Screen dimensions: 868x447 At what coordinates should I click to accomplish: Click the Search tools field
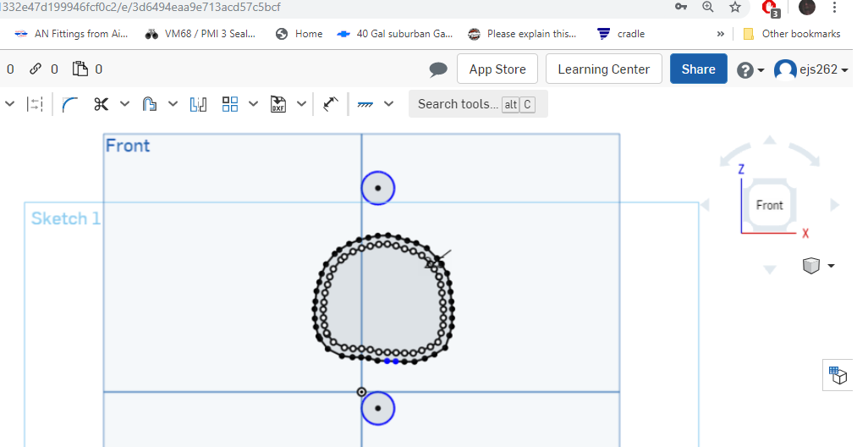(478, 104)
